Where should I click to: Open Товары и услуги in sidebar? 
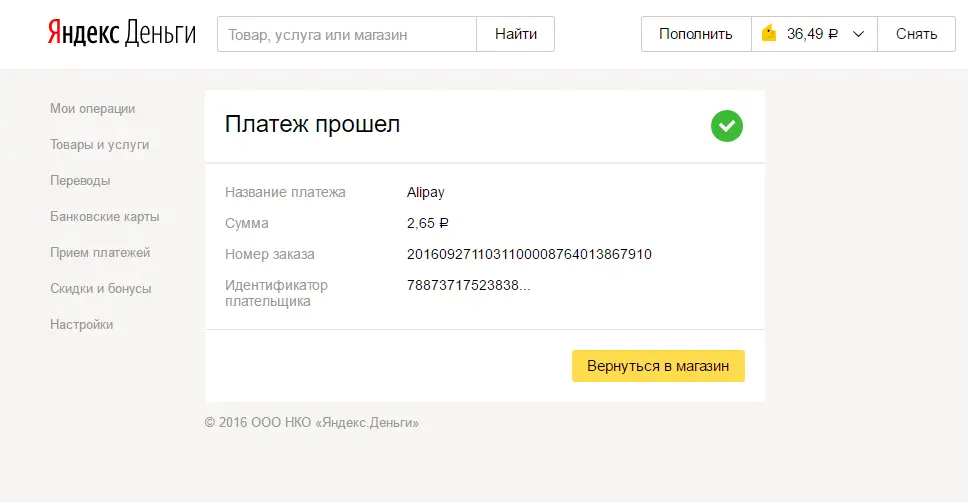99,144
